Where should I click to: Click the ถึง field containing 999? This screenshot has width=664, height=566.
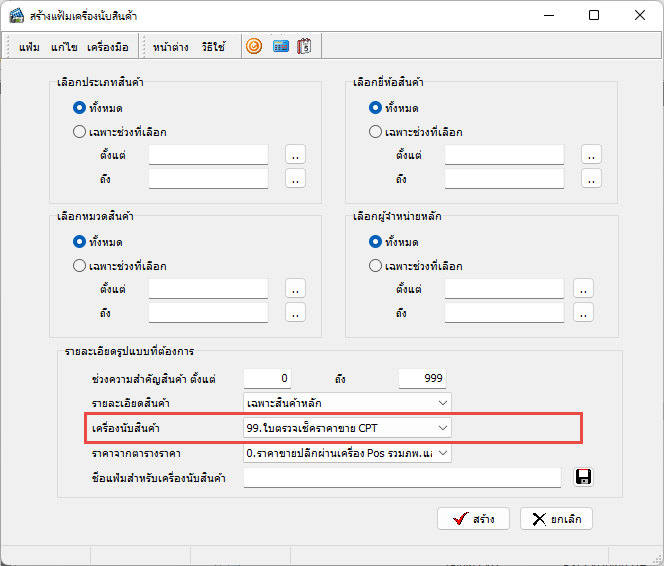(x=422, y=378)
